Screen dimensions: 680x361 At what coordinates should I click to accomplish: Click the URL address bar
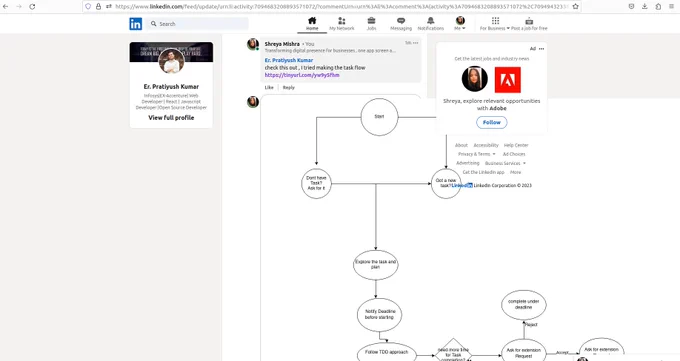[x=342, y=7]
